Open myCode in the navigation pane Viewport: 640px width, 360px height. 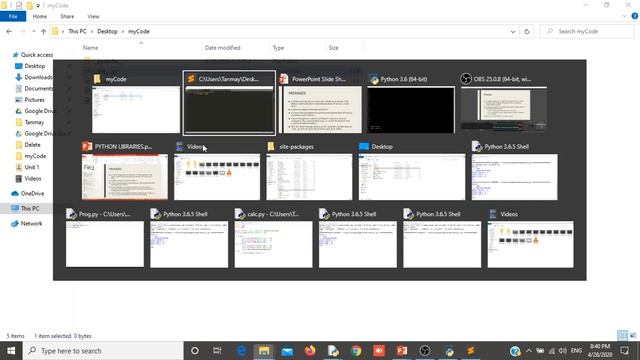click(31, 156)
